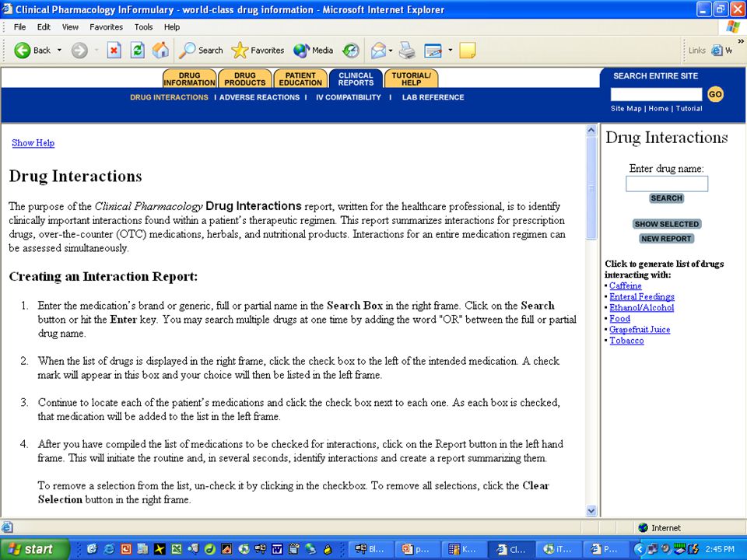
Task: Open IV Compatibility submenu item
Action: click(x=349, y=97)
